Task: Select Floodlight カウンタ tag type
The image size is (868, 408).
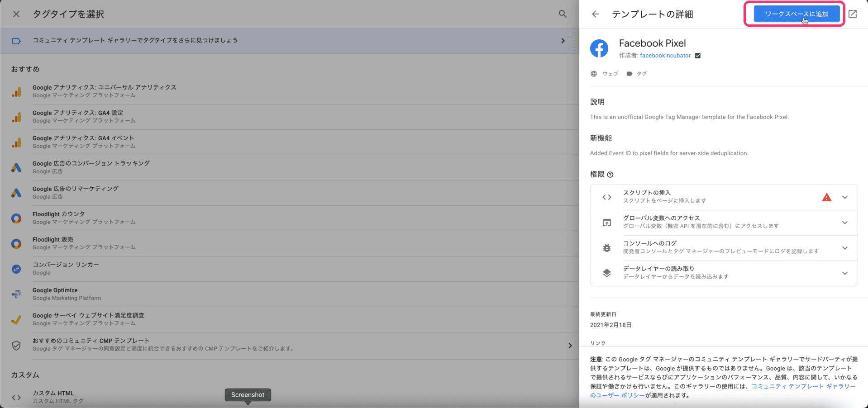Action: [x=290, y=218]
